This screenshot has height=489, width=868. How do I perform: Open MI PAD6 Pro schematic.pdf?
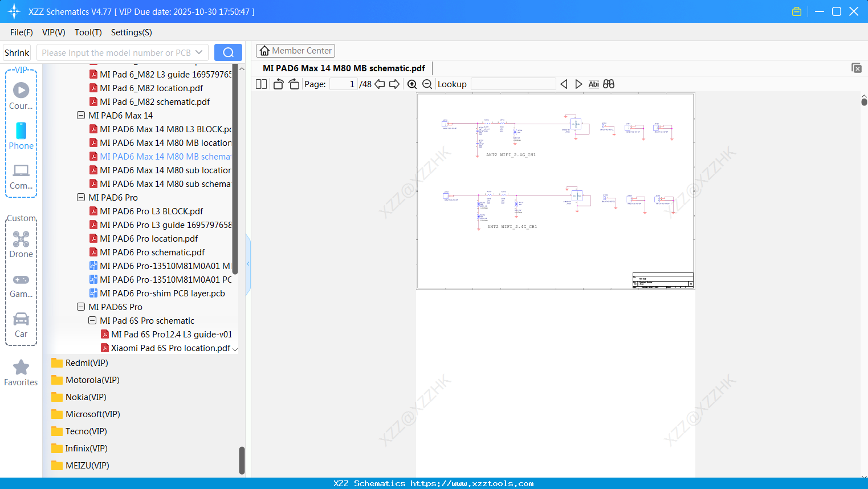coord(152,252)
